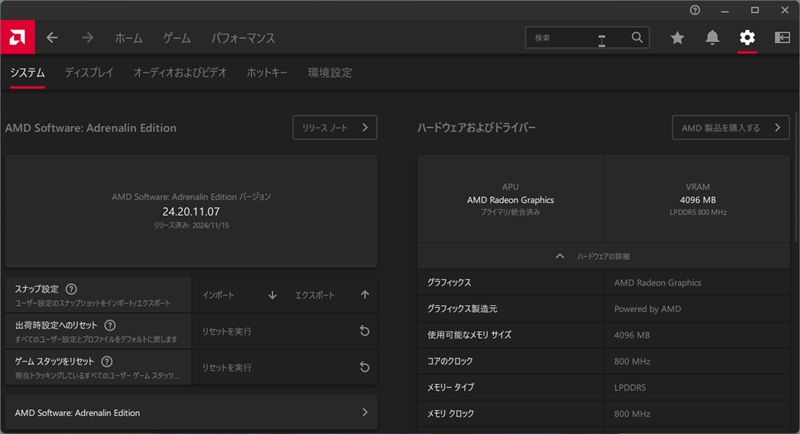Click the グラフィックス製造元 row label

(462, 309)
